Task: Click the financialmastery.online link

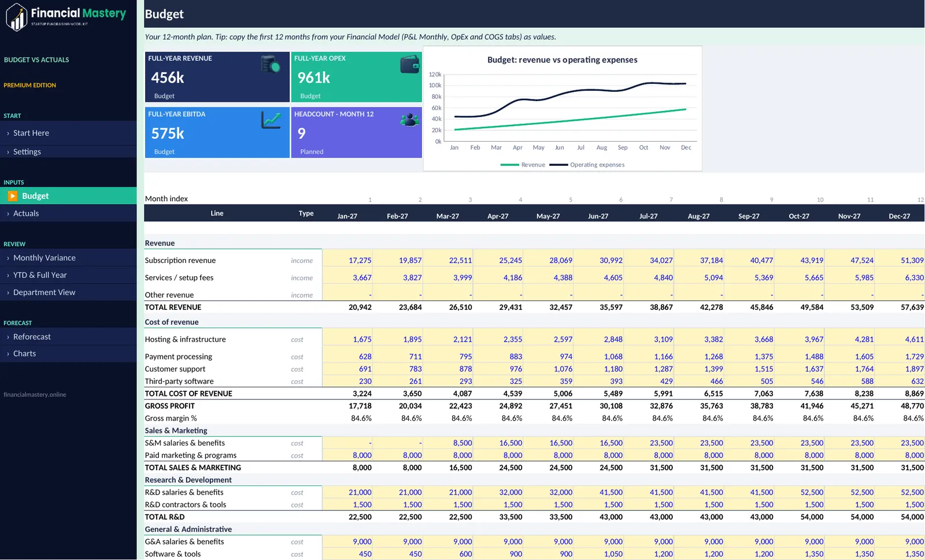Action: tap(35, 395)
